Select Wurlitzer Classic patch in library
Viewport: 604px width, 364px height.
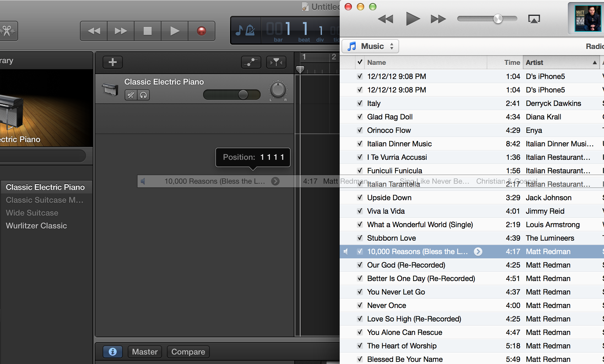point(47,226)
